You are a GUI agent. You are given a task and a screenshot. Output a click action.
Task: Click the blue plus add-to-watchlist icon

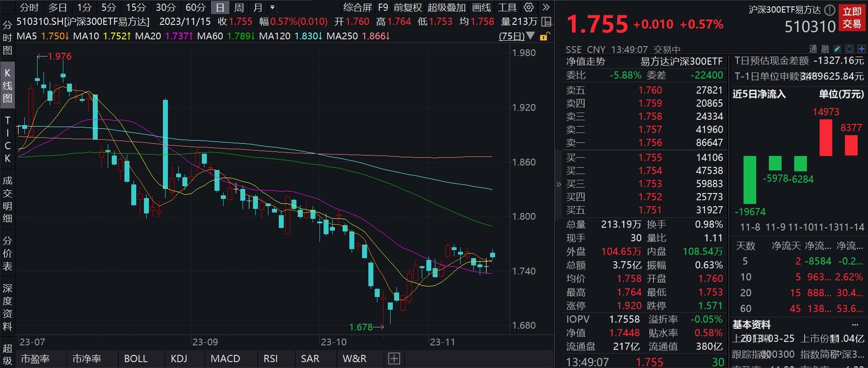pyautogui.click(x=861, y=49)
